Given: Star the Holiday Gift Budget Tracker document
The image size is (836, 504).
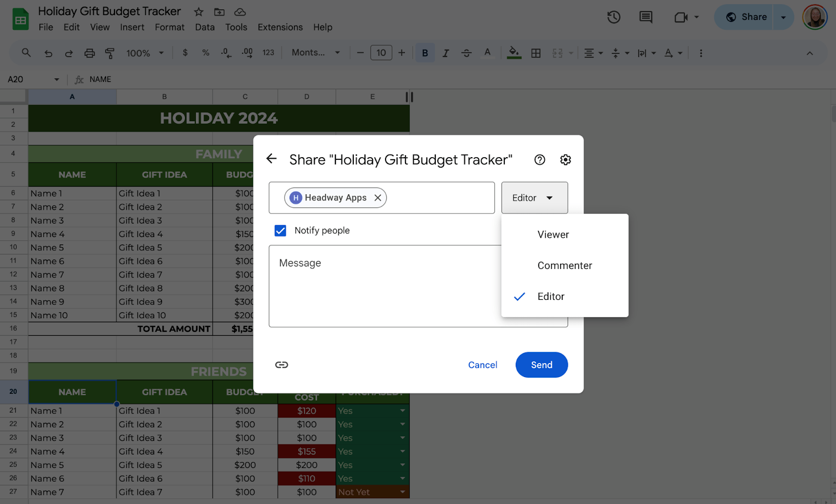Looking at the screenshot, I should click(x=199, y=12).
